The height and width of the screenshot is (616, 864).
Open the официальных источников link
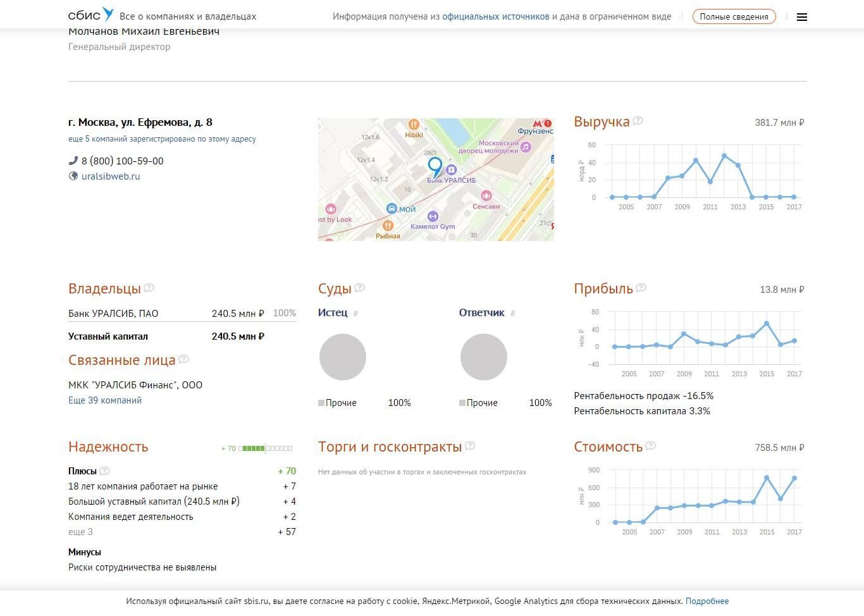[496, 16]
